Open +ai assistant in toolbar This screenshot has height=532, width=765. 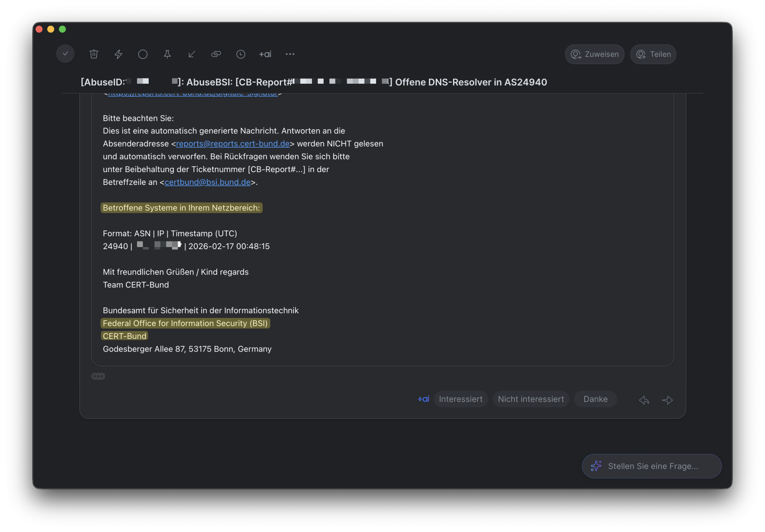[x=265, y=54]
